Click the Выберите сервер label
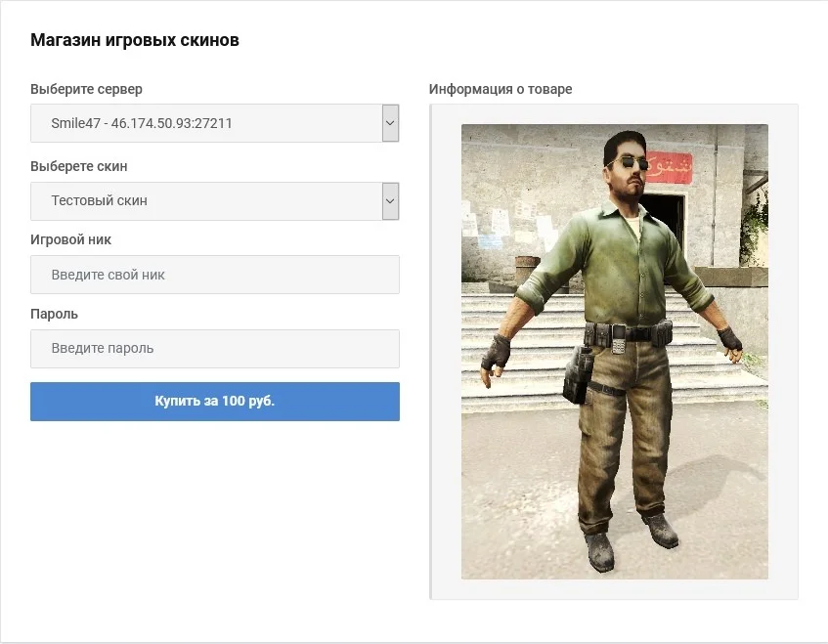 click(86, 89)
